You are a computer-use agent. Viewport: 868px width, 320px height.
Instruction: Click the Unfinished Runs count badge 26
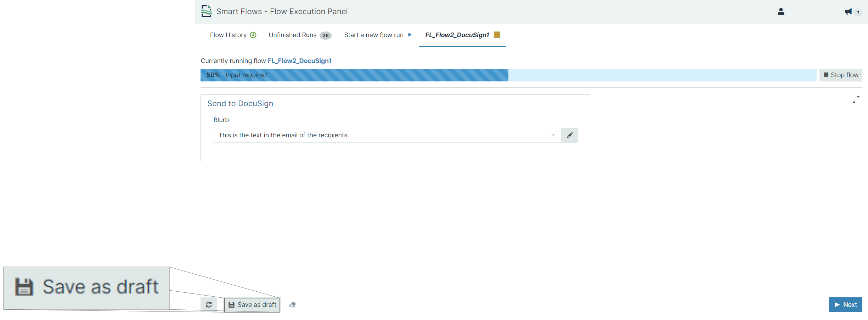tap(326, 35)
